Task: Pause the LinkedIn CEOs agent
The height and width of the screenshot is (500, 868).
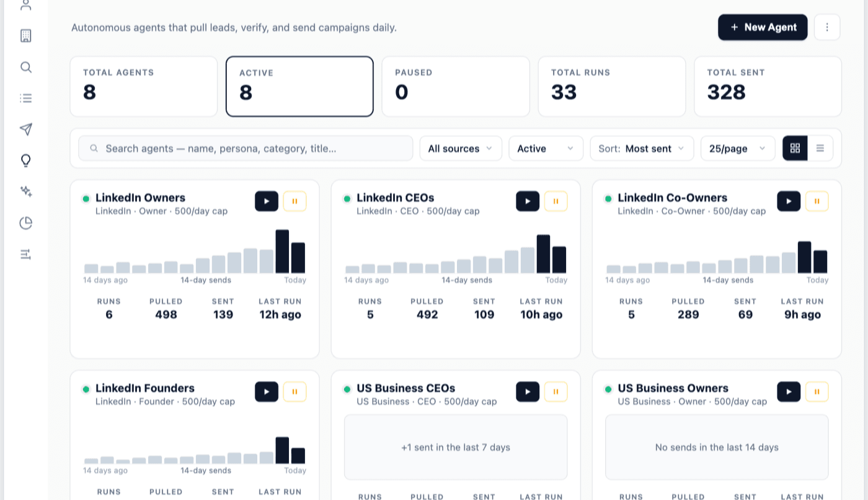Action: click(556, 201)
